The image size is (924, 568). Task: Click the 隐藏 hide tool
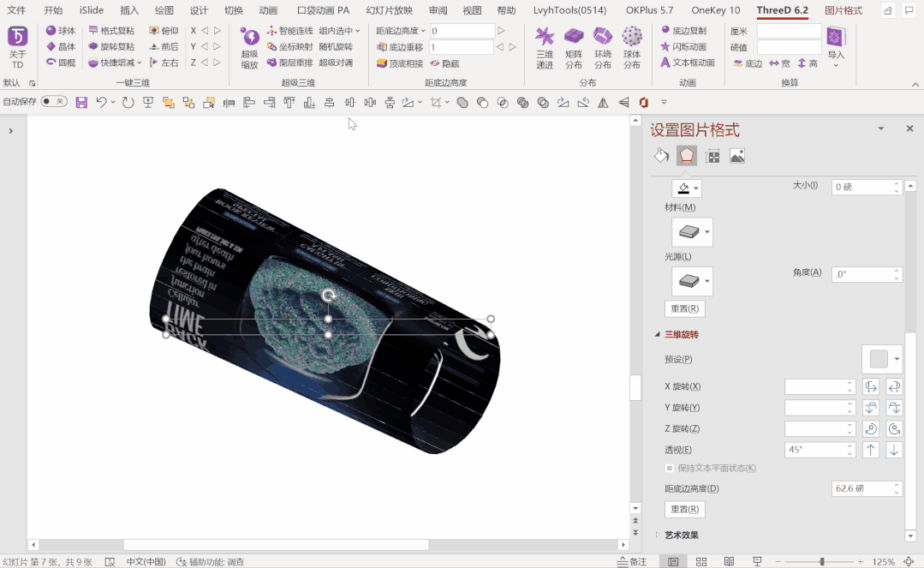click(x=445, y=63)
